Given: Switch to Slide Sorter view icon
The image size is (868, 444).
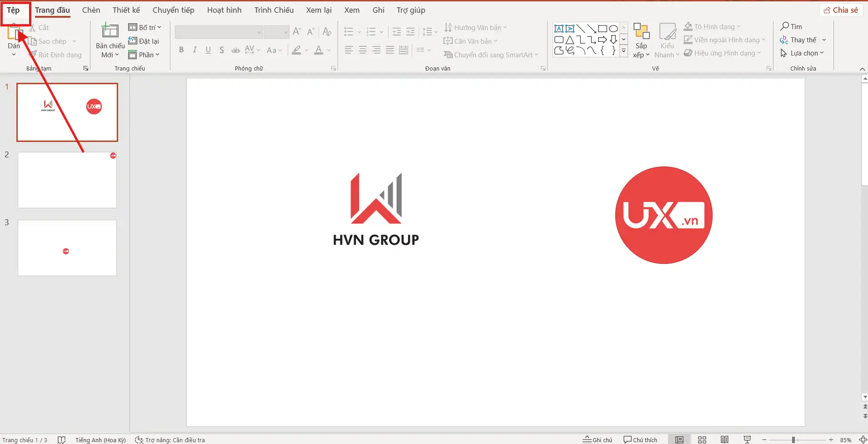Looking at the screenshot, I should tap(702, 439).
